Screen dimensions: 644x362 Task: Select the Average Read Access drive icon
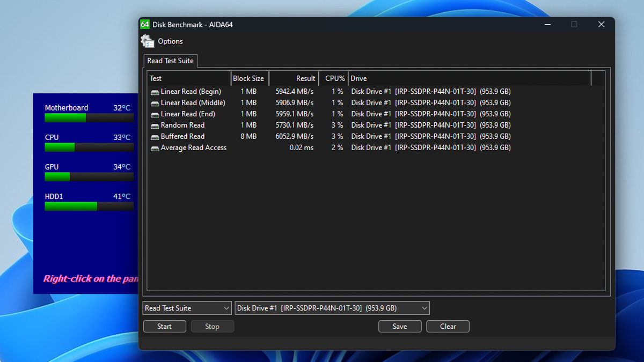(155, 149)
